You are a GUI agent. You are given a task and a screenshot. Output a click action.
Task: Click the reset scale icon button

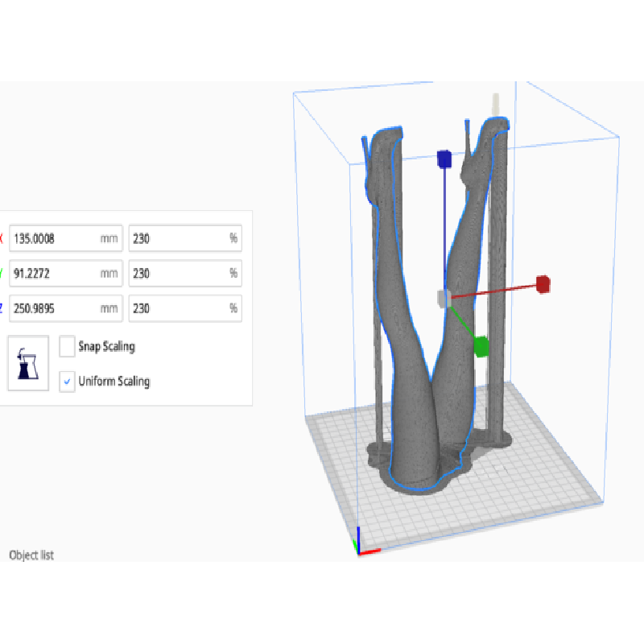click(x=28, y=363)
